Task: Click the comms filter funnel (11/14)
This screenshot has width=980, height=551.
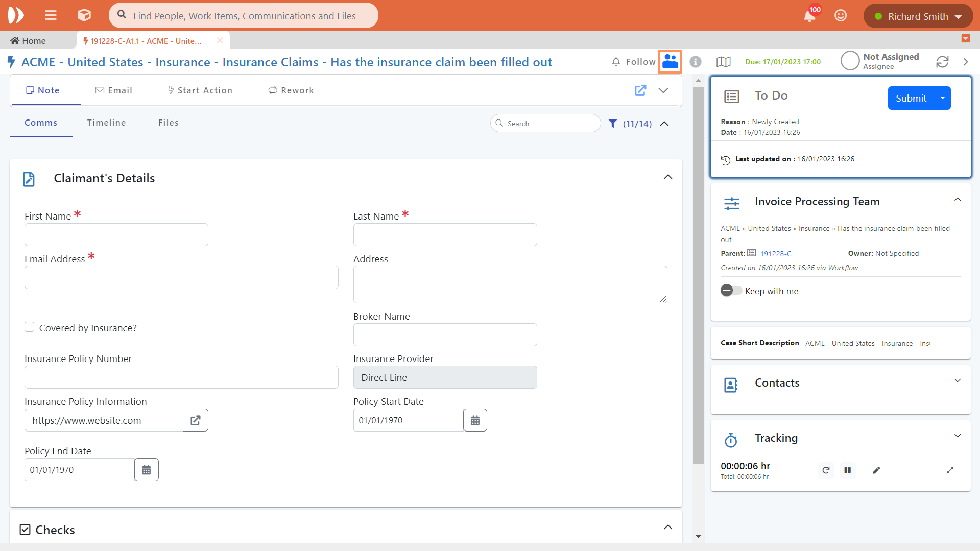Action: point(613,124)
